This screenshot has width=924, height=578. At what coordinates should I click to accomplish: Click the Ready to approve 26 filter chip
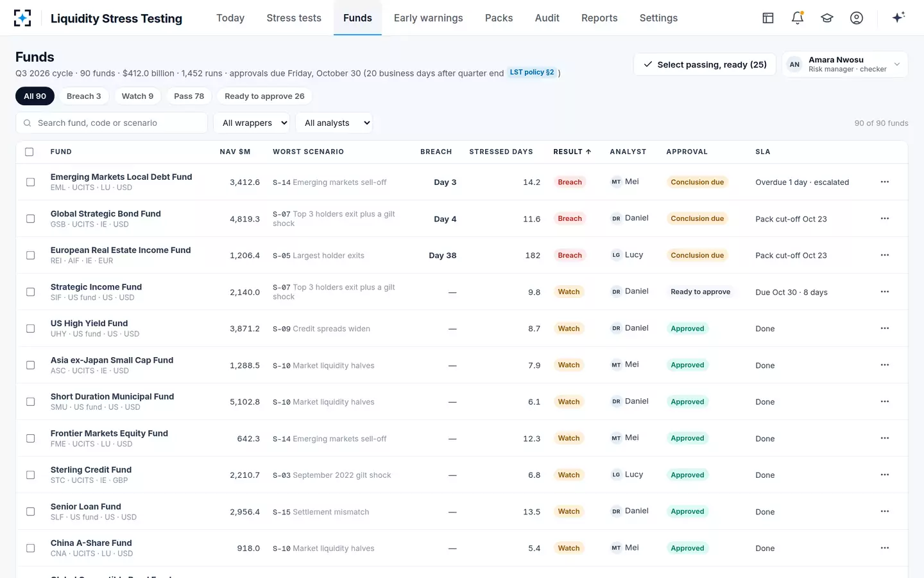(264, 96)
